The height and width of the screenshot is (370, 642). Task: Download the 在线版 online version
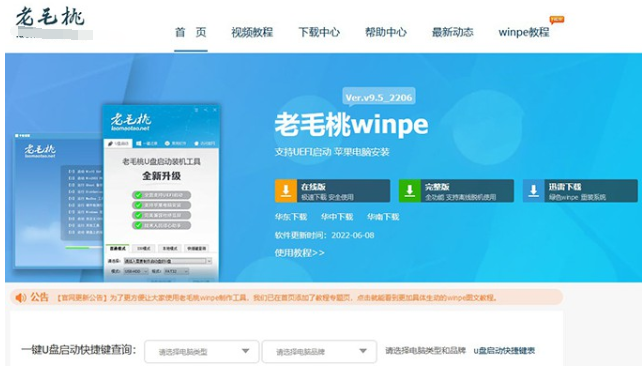point(332,191)
